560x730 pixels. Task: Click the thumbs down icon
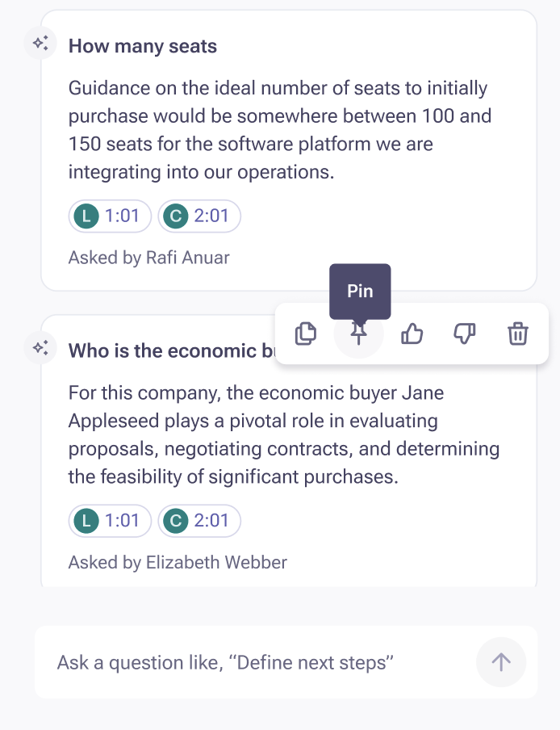[465, 334]
